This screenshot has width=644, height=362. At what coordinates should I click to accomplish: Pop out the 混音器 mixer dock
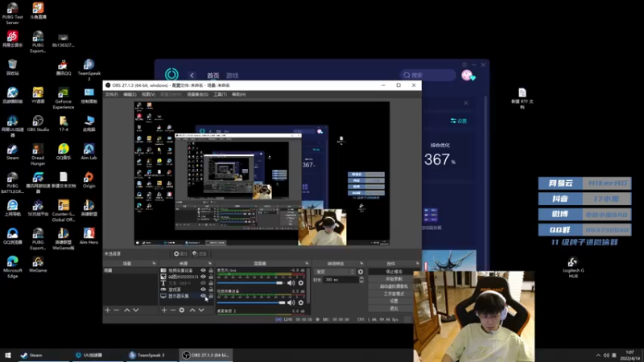click(x=307, y=264)
